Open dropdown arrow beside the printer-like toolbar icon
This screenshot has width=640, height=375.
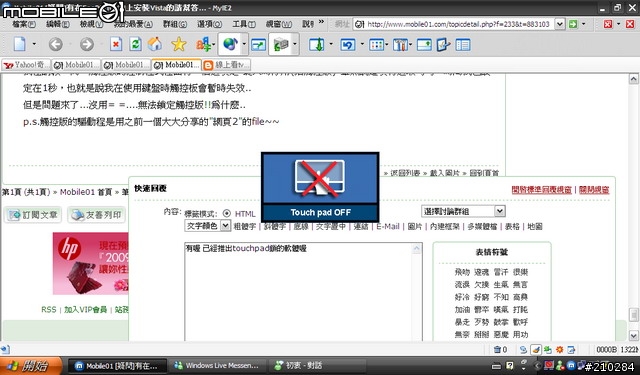pos(295,44)
